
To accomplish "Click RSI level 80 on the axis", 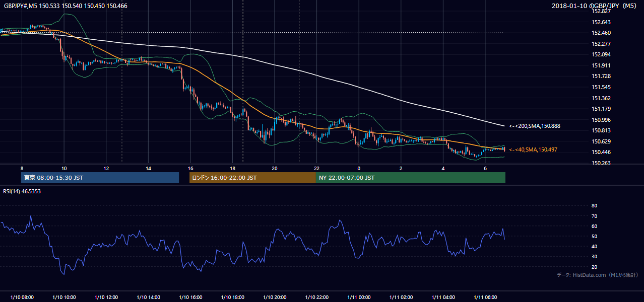I will point(594,206).
